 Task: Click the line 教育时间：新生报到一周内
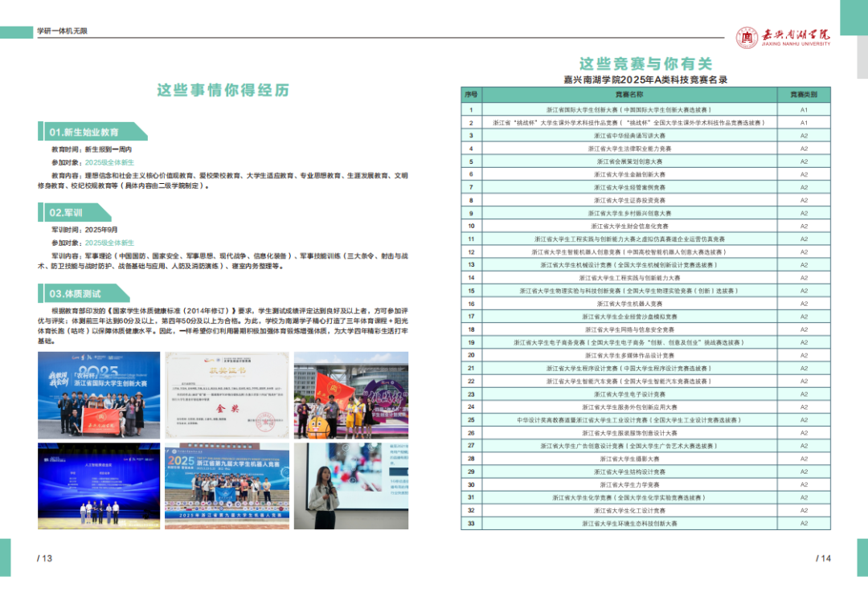(x=92, y=149)
